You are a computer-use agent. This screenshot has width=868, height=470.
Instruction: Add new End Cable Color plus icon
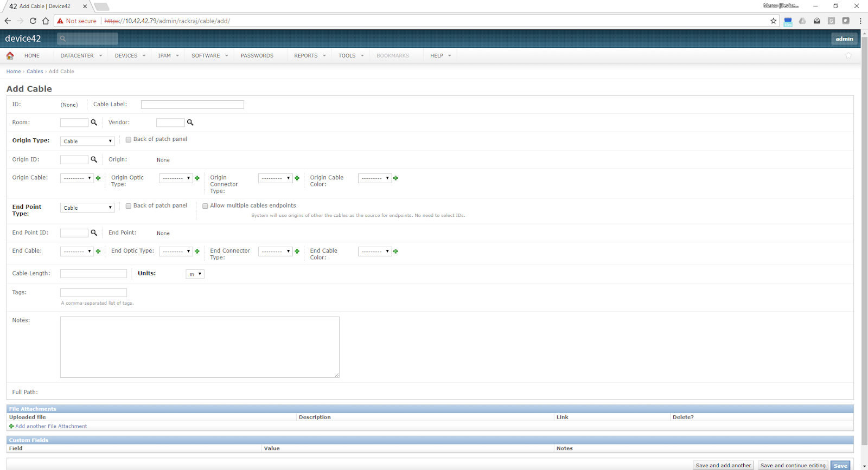395,251
